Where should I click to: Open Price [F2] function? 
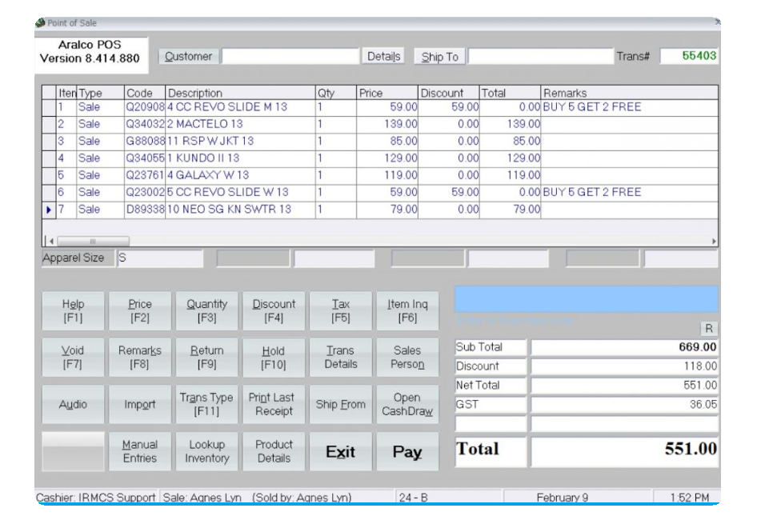coord(140,311)
